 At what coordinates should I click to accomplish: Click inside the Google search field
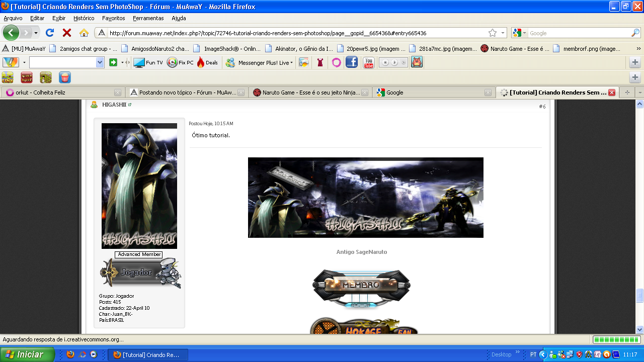click(x=579, y=33)
